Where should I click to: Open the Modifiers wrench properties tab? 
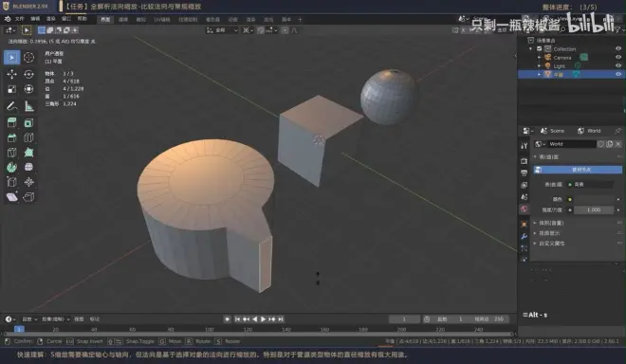click(525, 236)
